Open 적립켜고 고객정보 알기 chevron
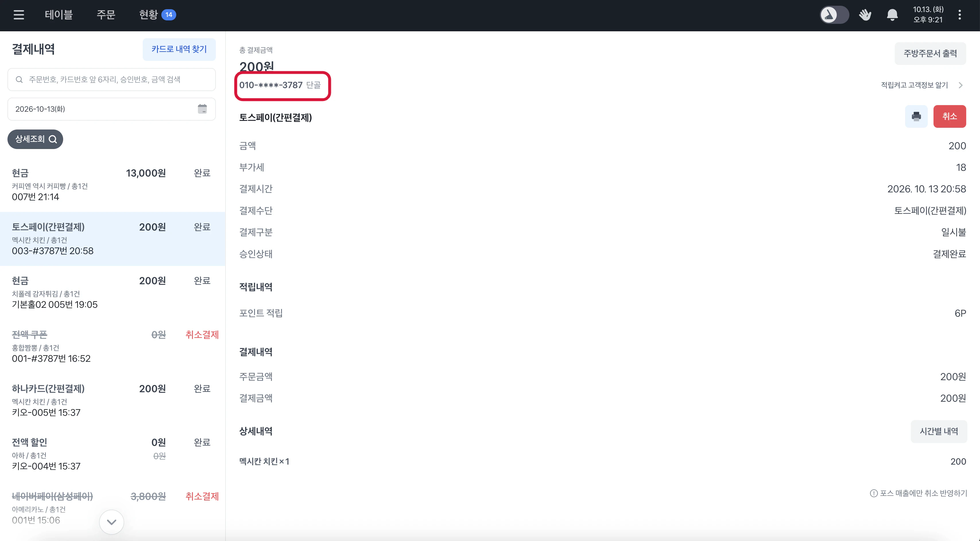Screen dimensions: 980x541 (x=961, y=85)
